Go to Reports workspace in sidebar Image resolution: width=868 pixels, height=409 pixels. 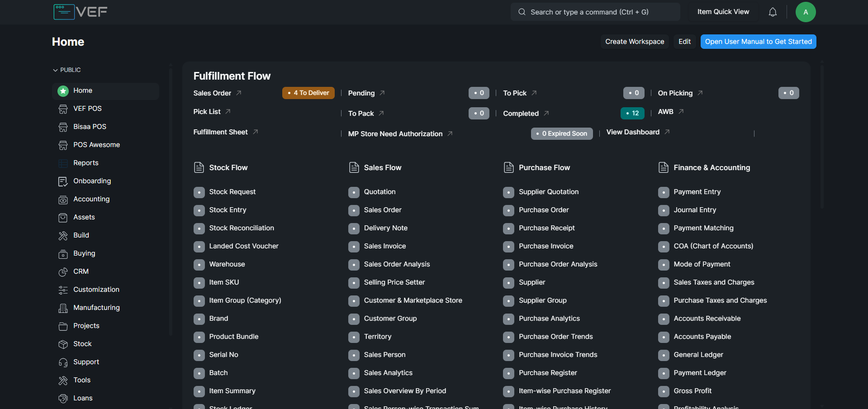tap(86, 163)
